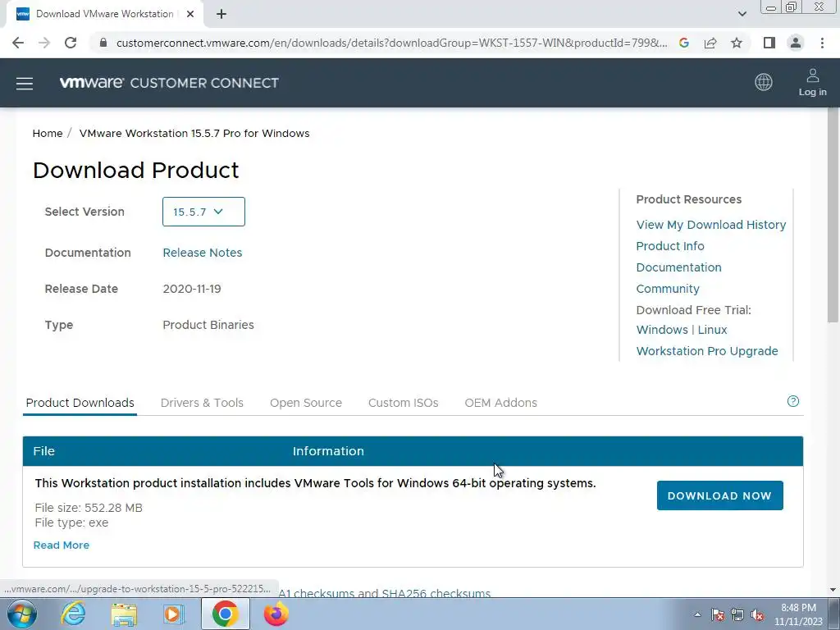Launch Internet Explorer from taskbar
Image resolution: width=840 pixels, height=630 pixels.
73,614
